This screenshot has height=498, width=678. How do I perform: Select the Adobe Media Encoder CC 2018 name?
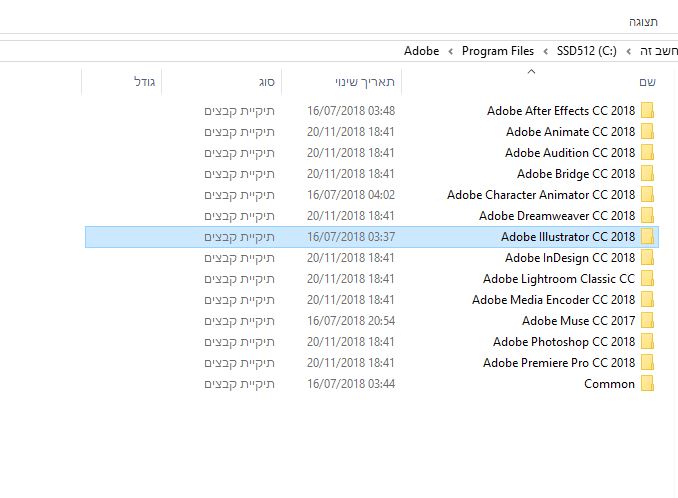point(553,300)
